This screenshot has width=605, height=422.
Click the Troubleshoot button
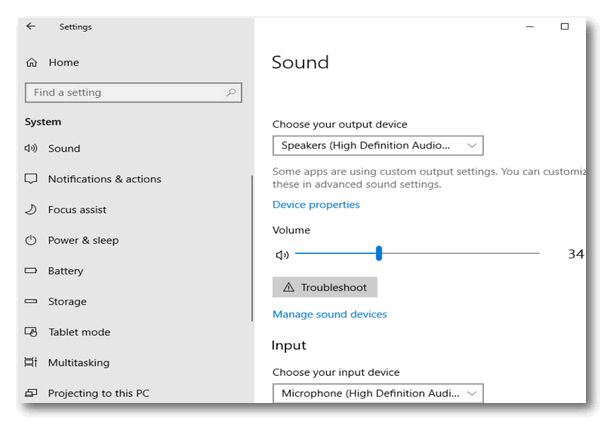pyautogui.click(x=325, y=287)
